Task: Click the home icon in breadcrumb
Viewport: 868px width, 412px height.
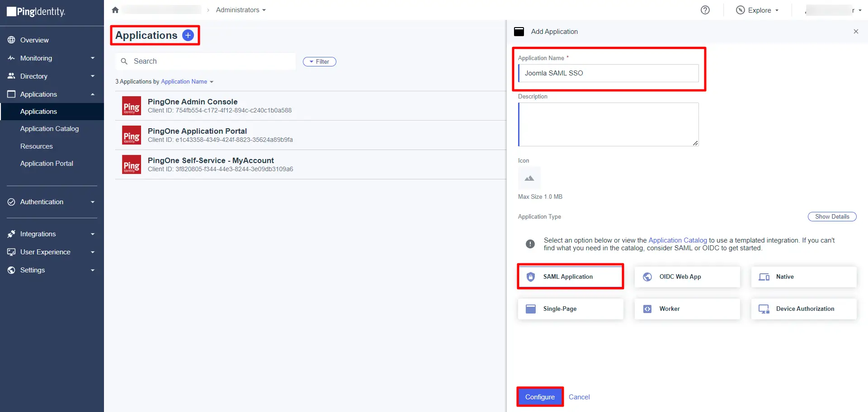Action: 115,10
